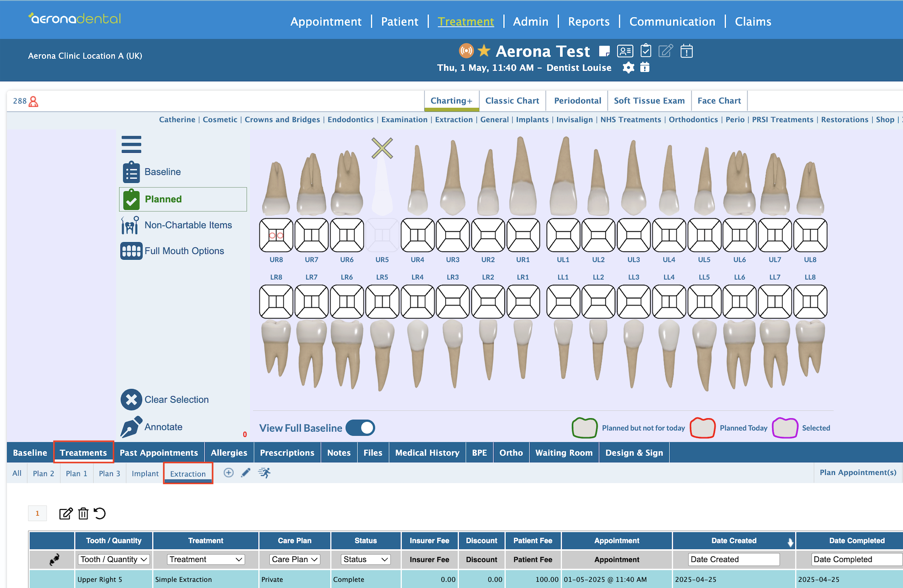Click the running person icon beside plan tabs
Image resolution: width=903 pixels, height=588 pixels.
(264, 473)
